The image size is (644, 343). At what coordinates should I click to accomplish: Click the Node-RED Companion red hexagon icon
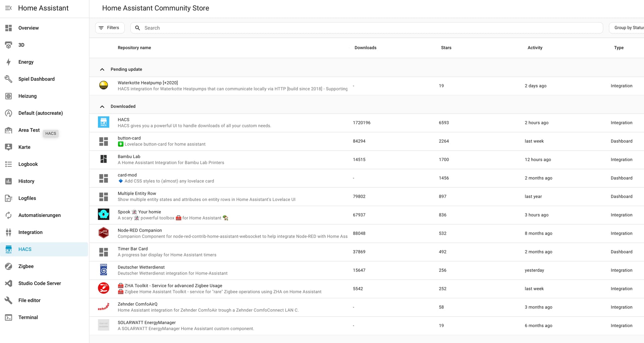click(x=103, y=233)
